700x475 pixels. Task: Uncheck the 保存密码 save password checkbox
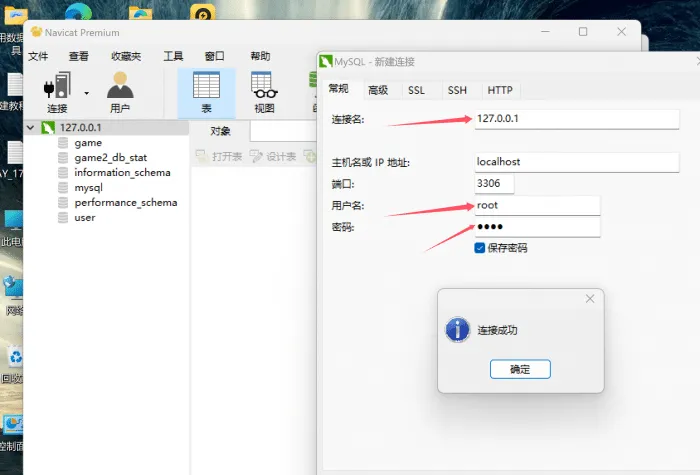tap(479, 248)
